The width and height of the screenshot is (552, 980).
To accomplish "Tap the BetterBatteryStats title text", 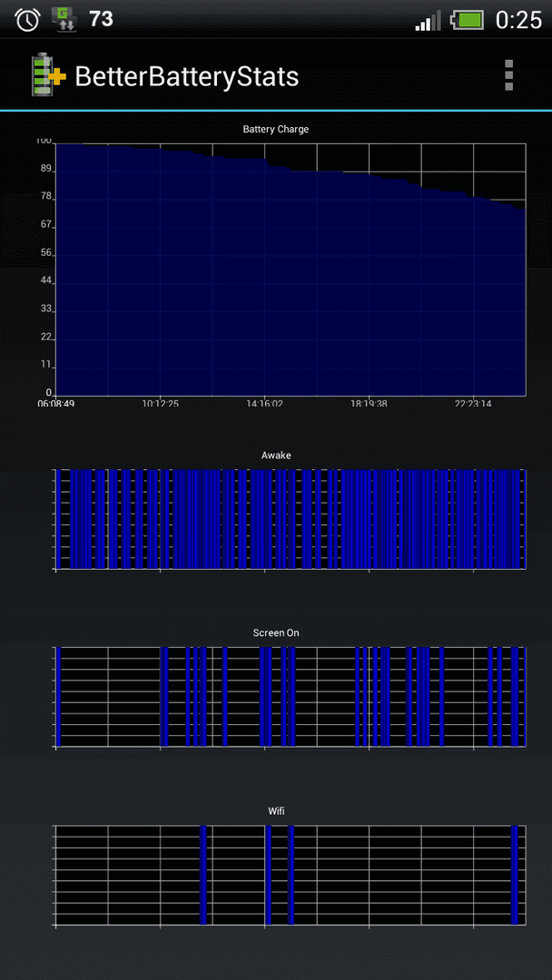I will coord(186,76).
